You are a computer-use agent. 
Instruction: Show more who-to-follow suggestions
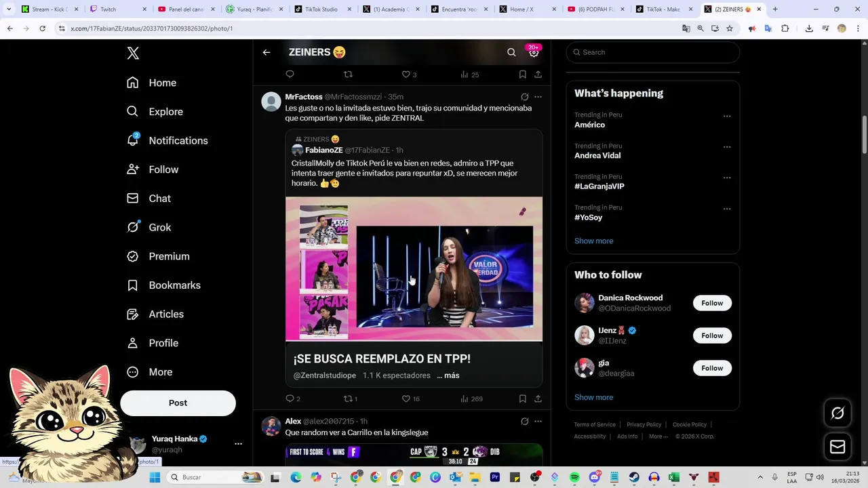point(593,397)
